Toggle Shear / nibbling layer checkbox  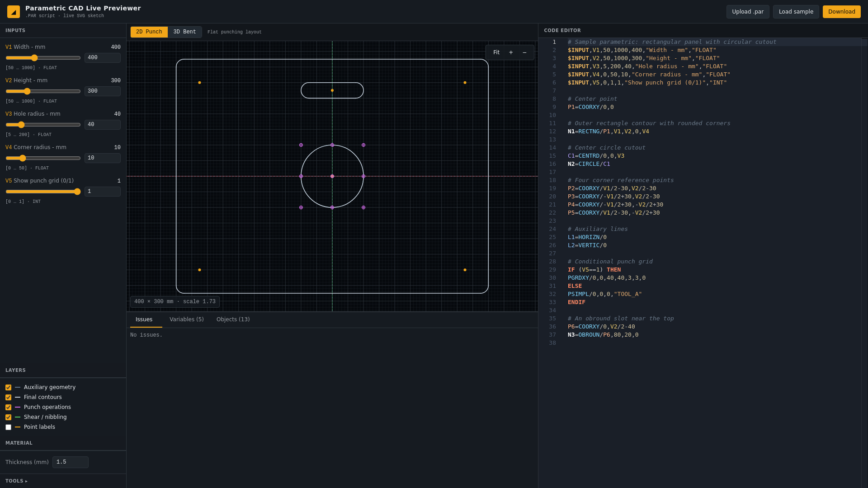pyautogui.click(x=8, y=418)
